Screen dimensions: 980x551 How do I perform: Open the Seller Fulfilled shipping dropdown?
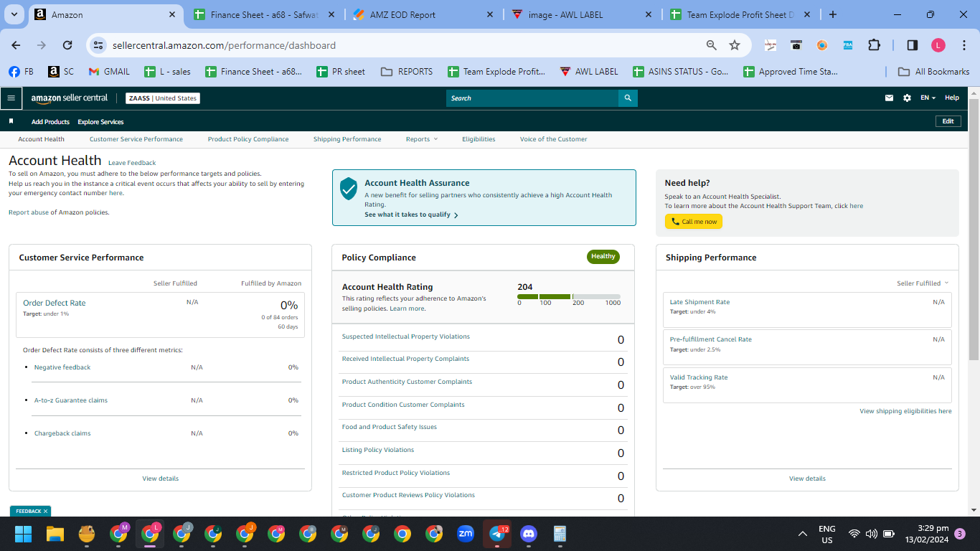pos(923,283)
